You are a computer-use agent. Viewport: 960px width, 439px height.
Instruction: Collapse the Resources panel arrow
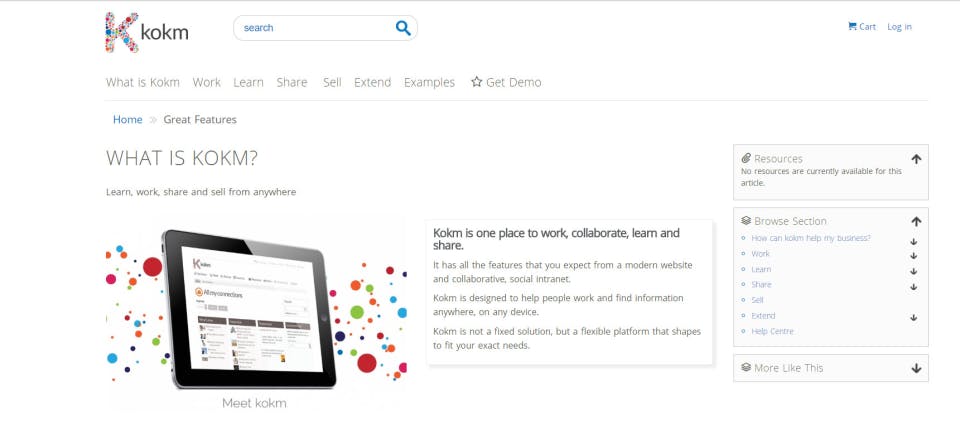point(916,158)
